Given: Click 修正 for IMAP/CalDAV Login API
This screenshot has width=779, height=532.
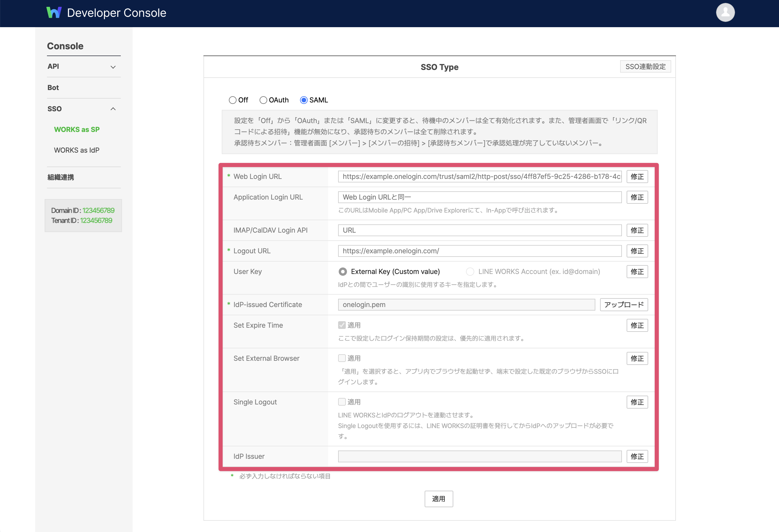Looking at the screenshot, I should pos(637,231).
